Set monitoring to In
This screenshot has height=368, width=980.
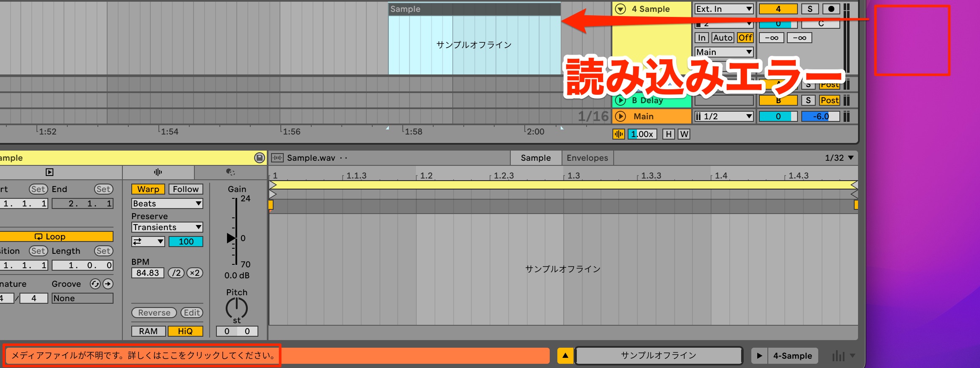[702, 38]
